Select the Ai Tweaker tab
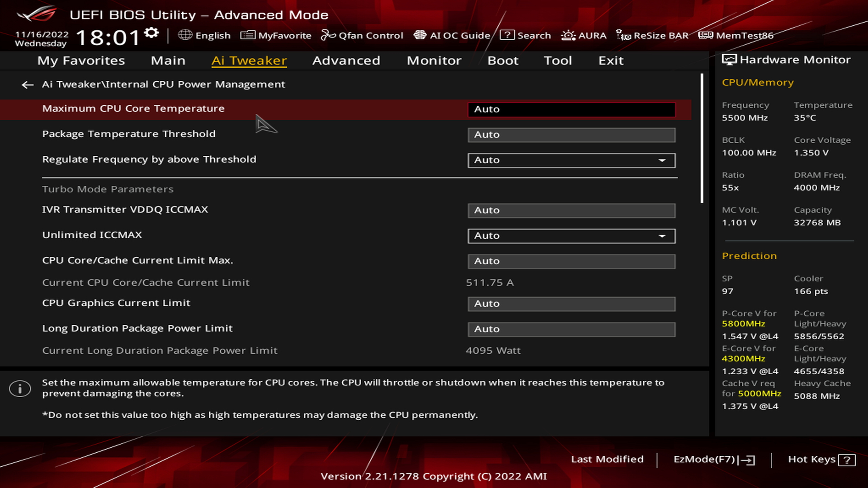868x488 pixels. (x=249, y=60)
